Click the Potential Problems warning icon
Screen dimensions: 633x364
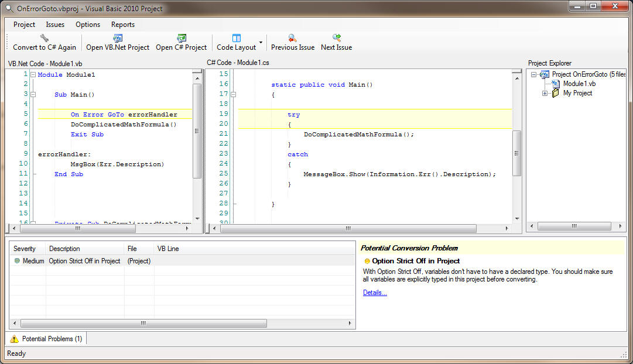tap(15, 339)
